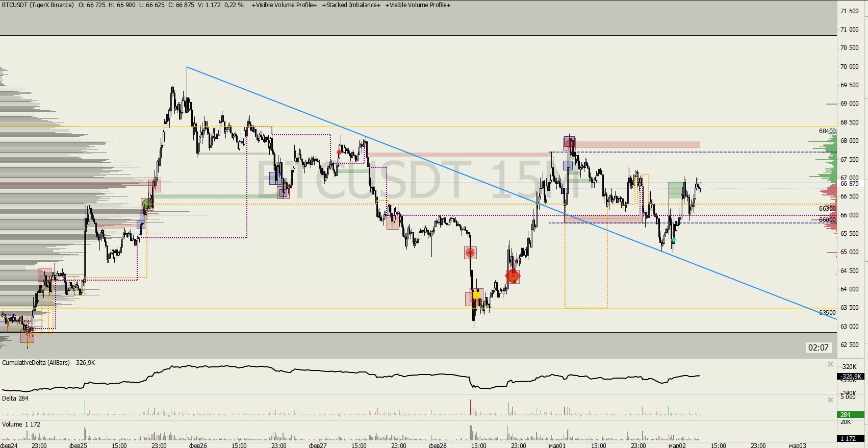Select the red circle marker near 65 000
Screen dimensions: 868x448
(x=470, y=253)
